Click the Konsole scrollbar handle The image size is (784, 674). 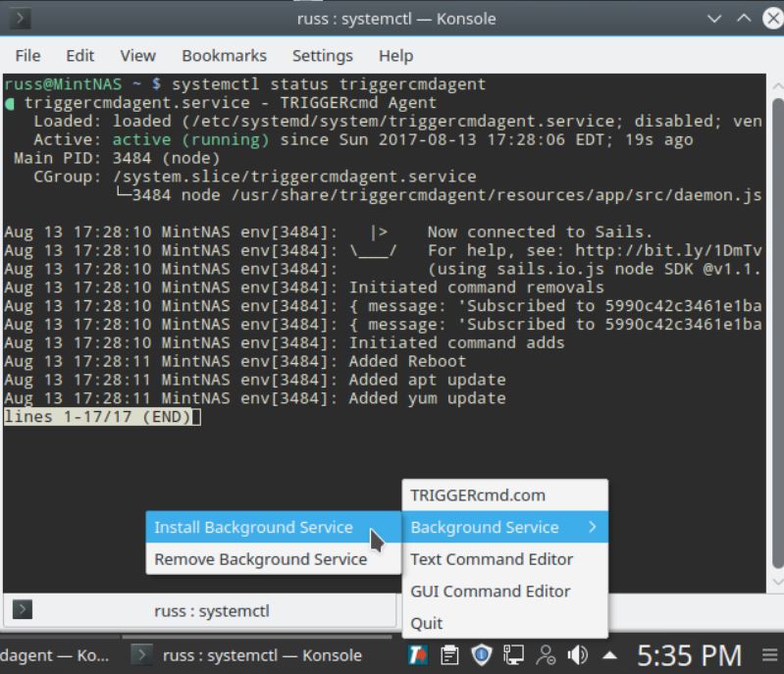[777, 333]
